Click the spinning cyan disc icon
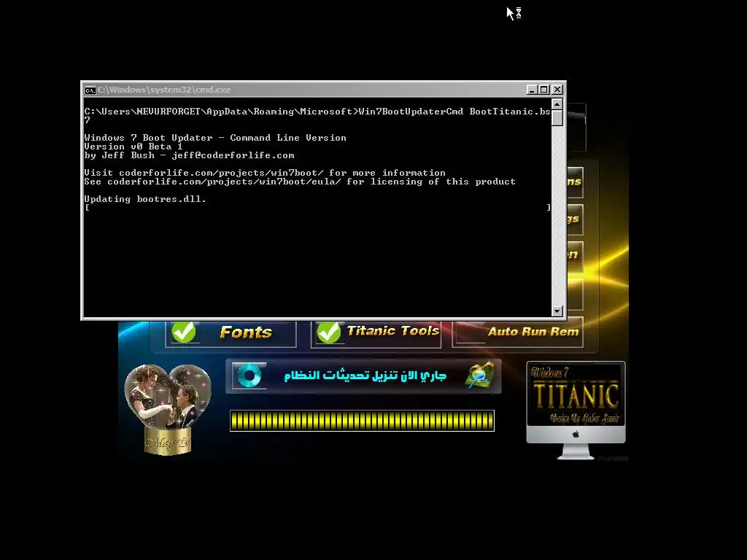This screenshot has height=560, width=747. tap(249, 376)
